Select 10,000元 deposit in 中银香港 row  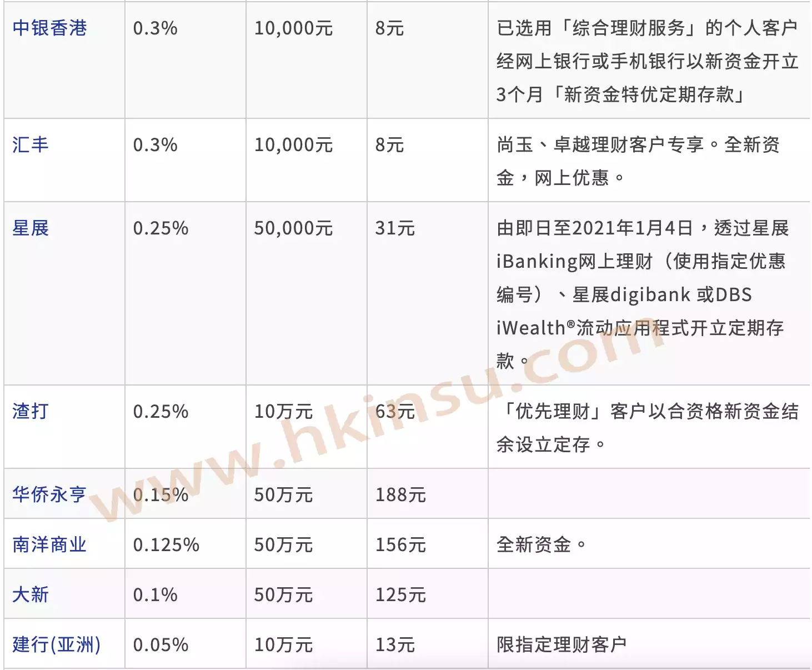pyautogui.click(x=293, y=28)
